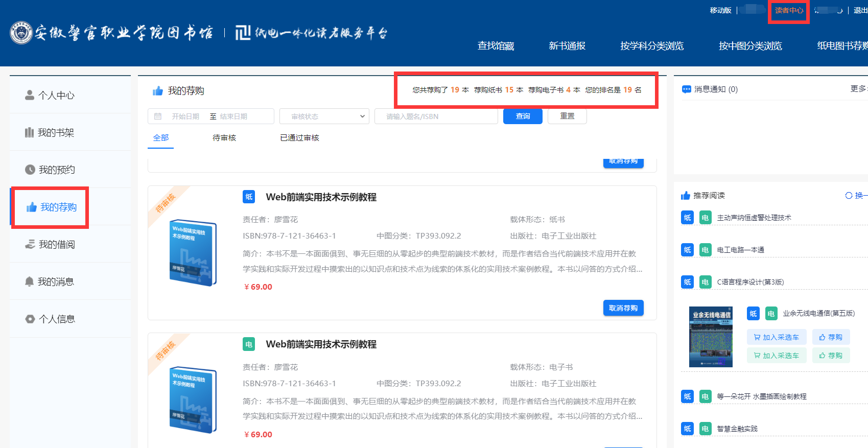The height and width of the screenshot is (448, 868).
Task: Click 新书通报 in the navigation bar
Action: 567,46
